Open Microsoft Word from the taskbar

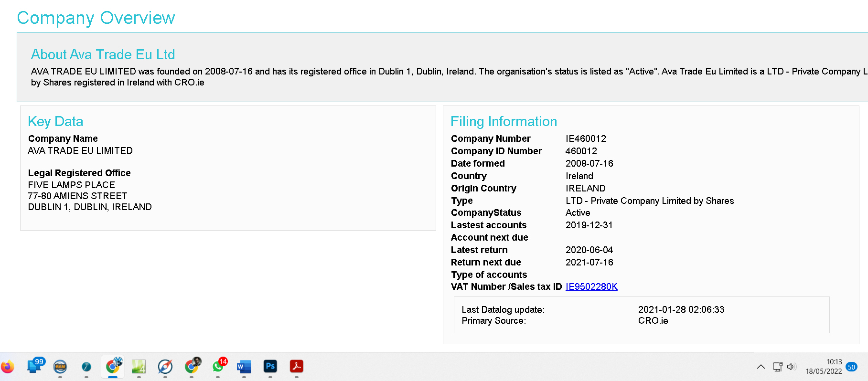click(244, 367)
